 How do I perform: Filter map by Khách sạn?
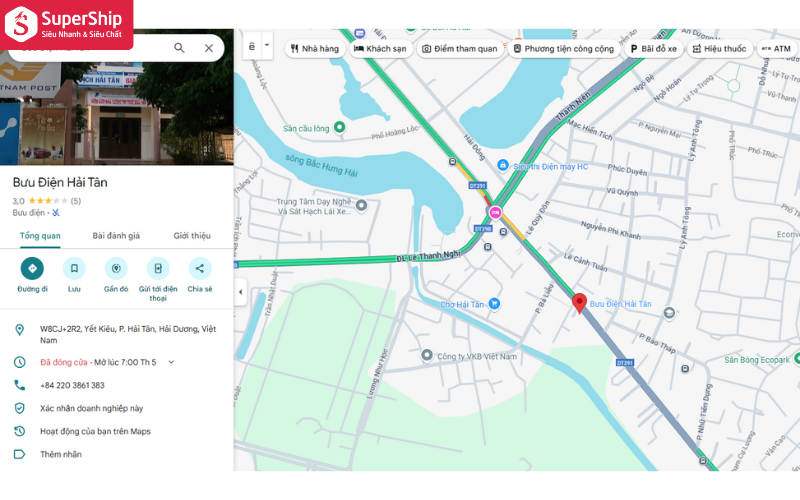(381, 49)
